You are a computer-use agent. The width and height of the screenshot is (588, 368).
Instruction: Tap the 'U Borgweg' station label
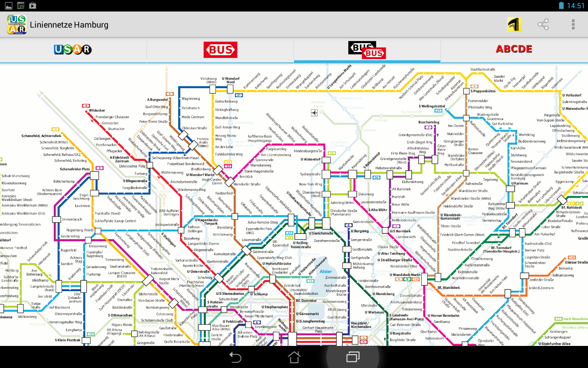360,231
